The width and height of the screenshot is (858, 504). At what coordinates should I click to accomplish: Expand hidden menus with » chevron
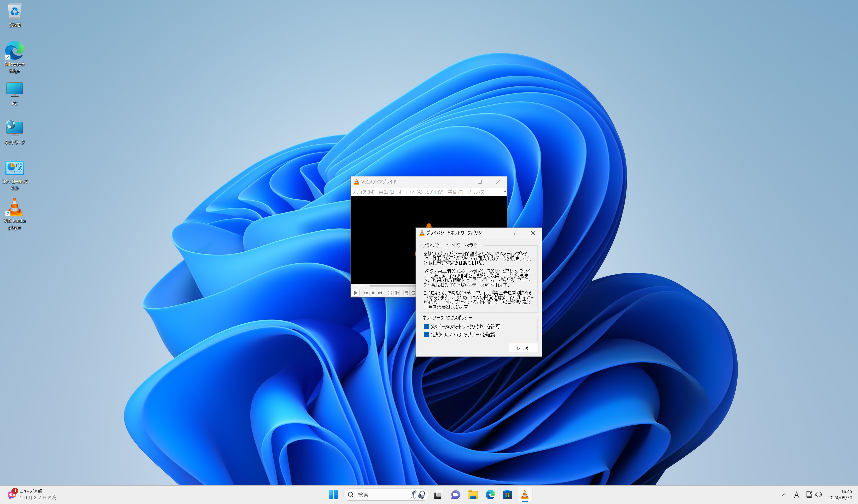(x=504, y=192)
